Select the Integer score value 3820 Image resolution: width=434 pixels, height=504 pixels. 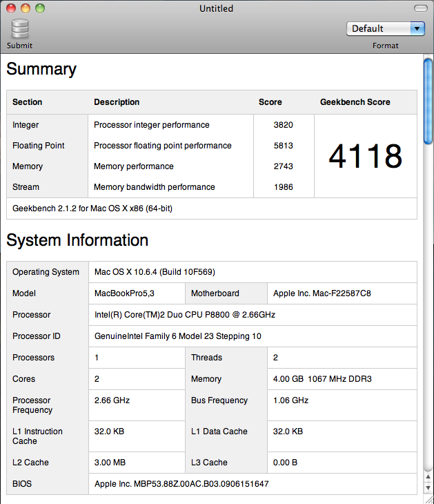click(x=283, y=125)
